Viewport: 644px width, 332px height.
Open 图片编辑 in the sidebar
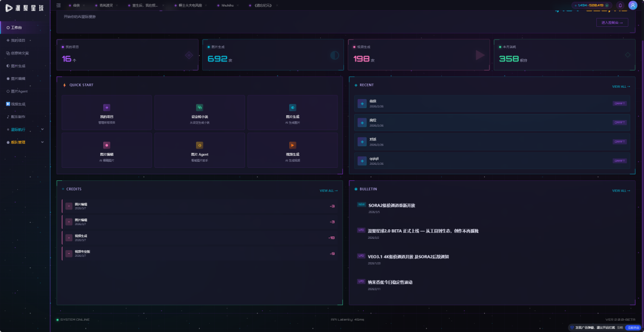coord(25,79)
